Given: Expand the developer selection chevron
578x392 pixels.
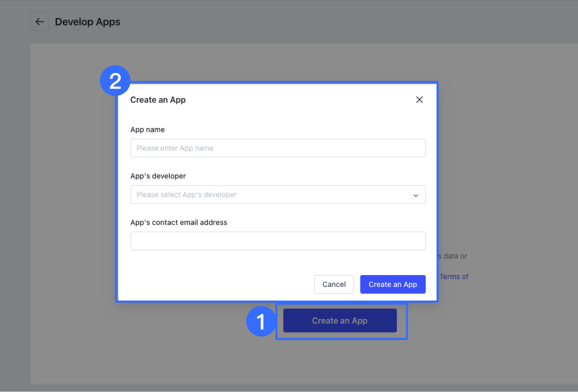Looking at the screenshot, I should click(x=415, y=195).
